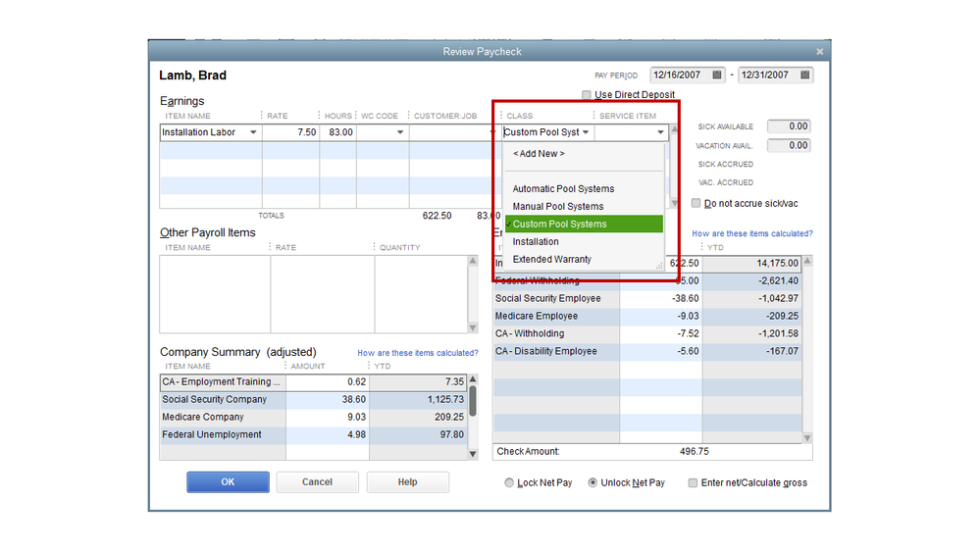
Task: Select Unlock Net Pay radio button
Action: [593, 483]
